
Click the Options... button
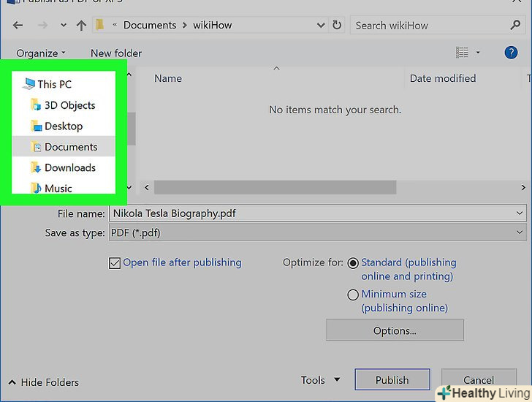tap(395, 330)
